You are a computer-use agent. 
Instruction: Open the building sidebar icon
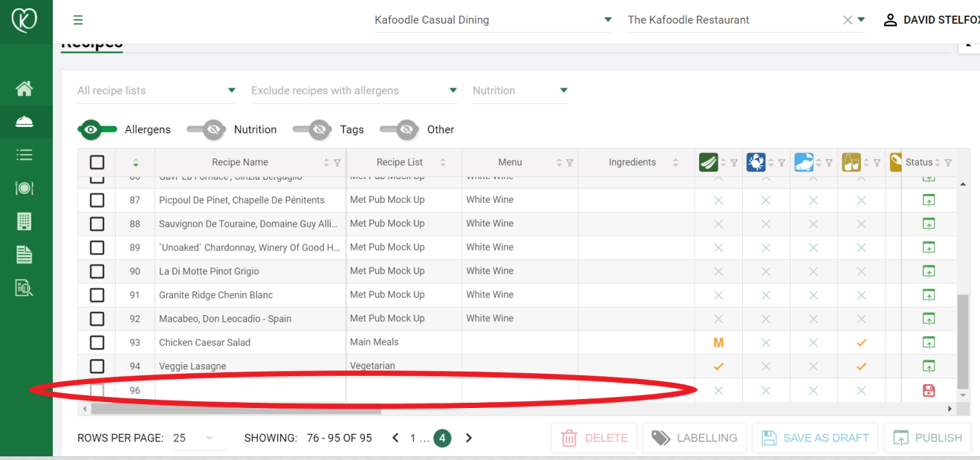tap(25, 221)
